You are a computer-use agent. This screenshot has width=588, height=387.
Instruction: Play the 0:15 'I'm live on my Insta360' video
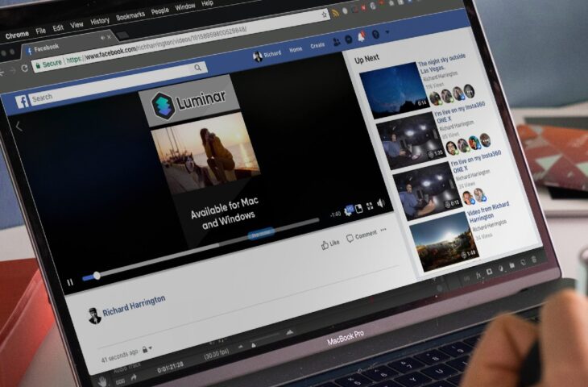[427, 191]
